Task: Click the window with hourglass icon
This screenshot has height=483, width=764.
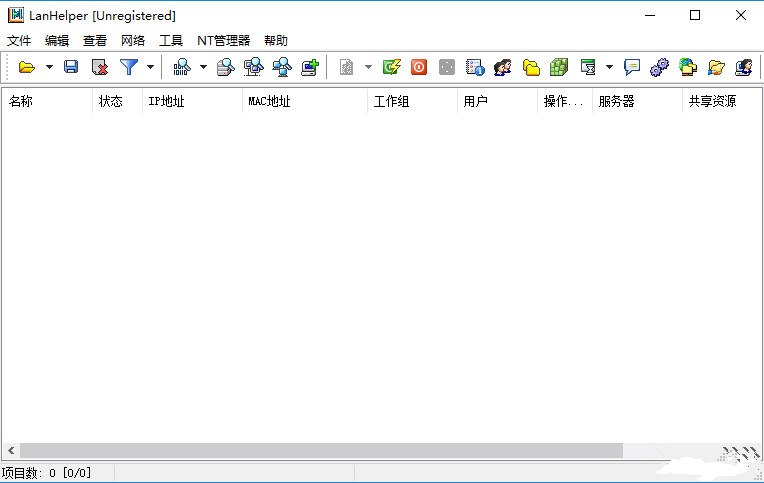Action: pyautogui.click(x=588, y=67)
